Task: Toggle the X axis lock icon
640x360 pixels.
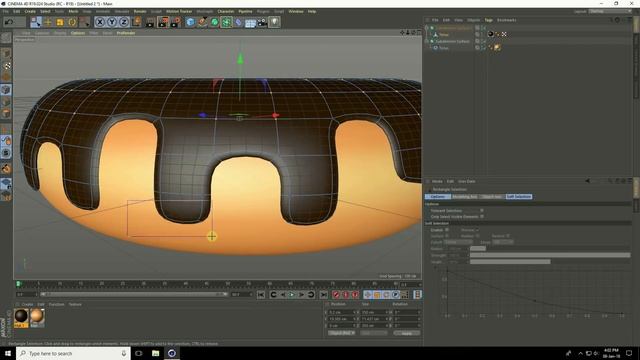Action: [x=100, y=22]
